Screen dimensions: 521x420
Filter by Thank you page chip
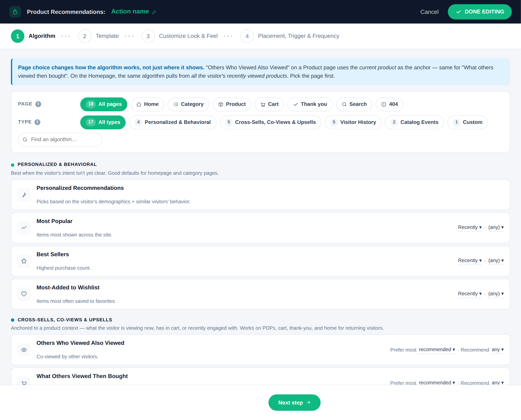click(x=310, y=104)
